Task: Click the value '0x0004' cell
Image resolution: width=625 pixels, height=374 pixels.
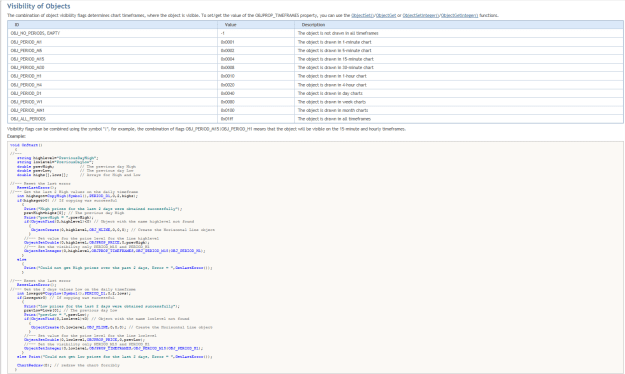Action: pos(256,59)
